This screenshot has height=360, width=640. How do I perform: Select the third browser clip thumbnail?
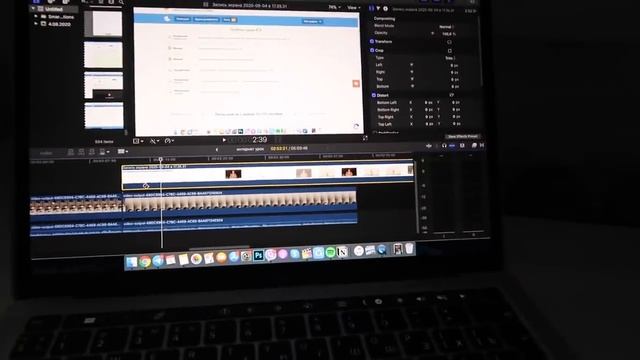(103, 85)
